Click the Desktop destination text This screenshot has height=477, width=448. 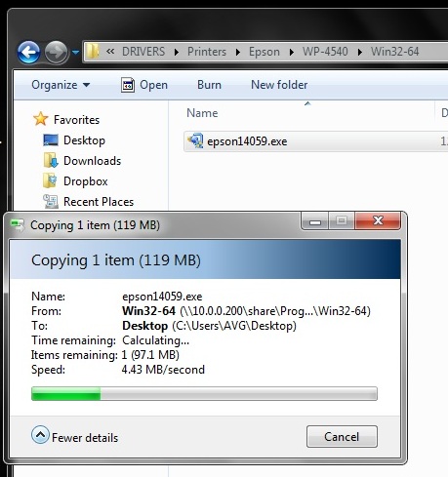209,326
